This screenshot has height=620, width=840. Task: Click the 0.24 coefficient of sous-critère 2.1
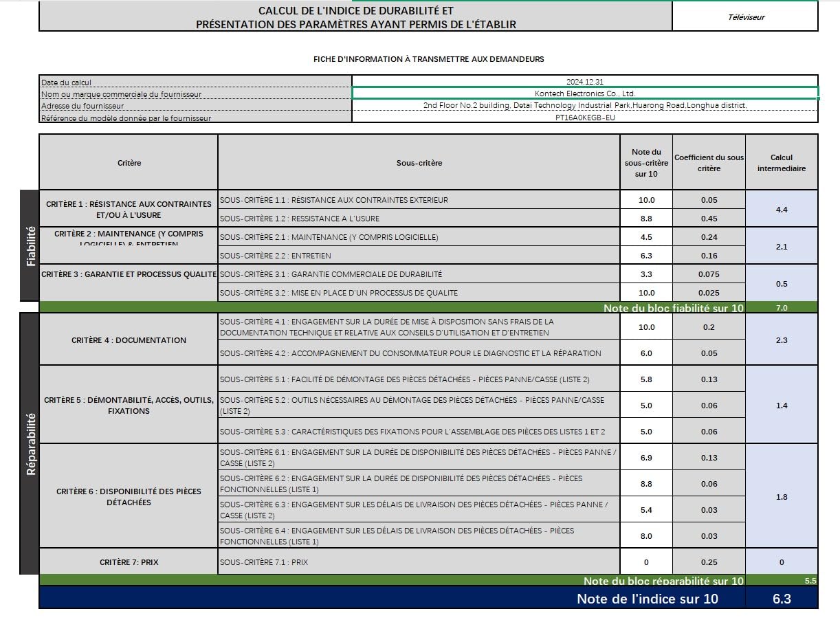(x=709, y=237)
